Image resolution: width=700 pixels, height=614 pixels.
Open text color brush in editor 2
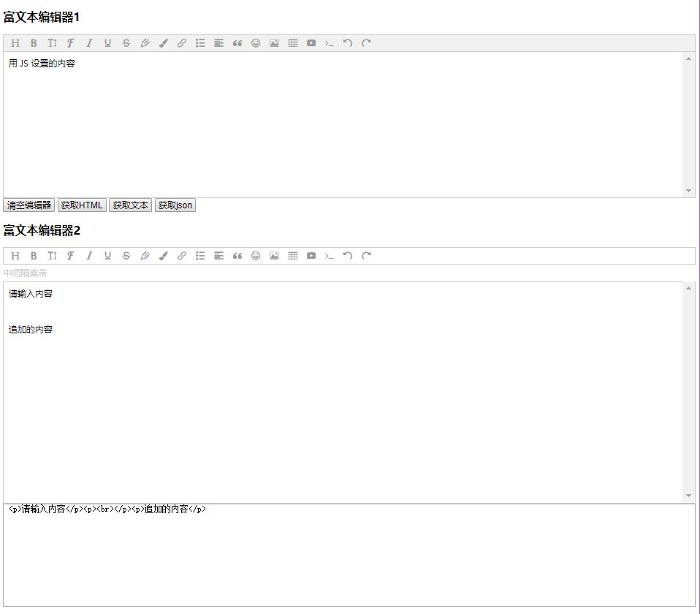pyautogui.click(x=164, y=255)
